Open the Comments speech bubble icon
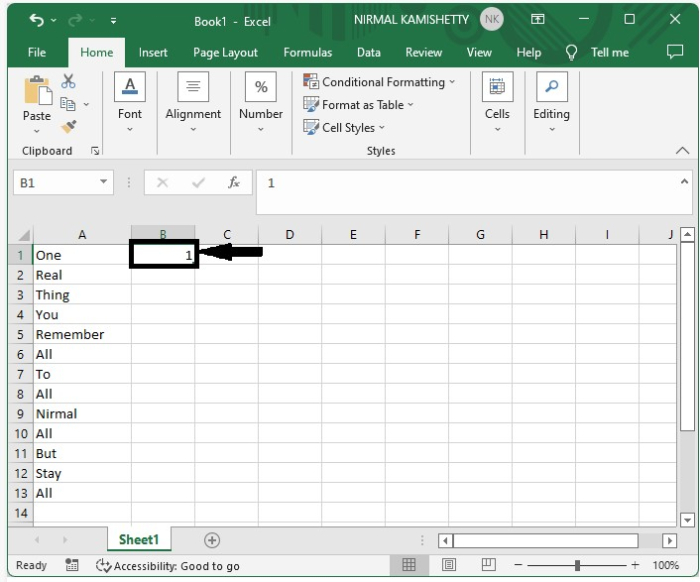 click(675, 52)
